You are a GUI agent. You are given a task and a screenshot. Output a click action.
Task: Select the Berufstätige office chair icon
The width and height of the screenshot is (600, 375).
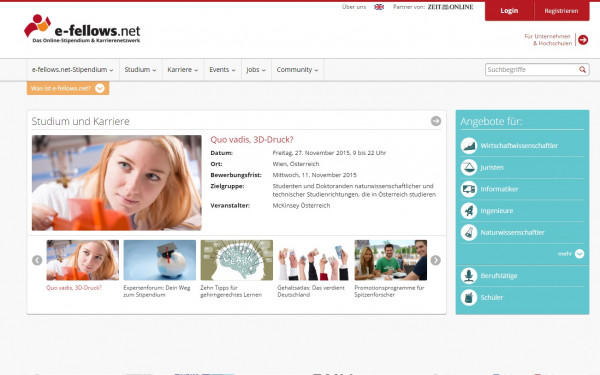click(469, 276)
